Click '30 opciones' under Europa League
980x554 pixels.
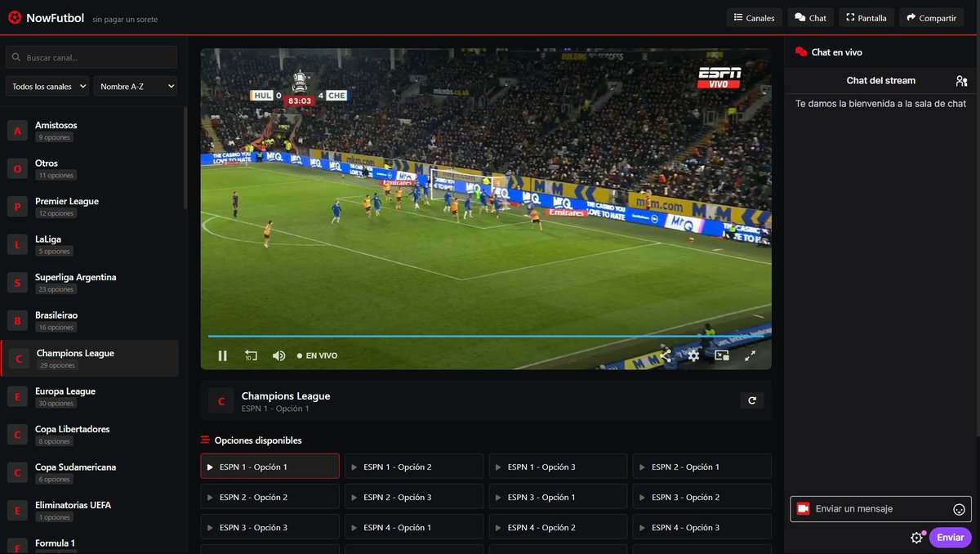(x=56, y=404)
